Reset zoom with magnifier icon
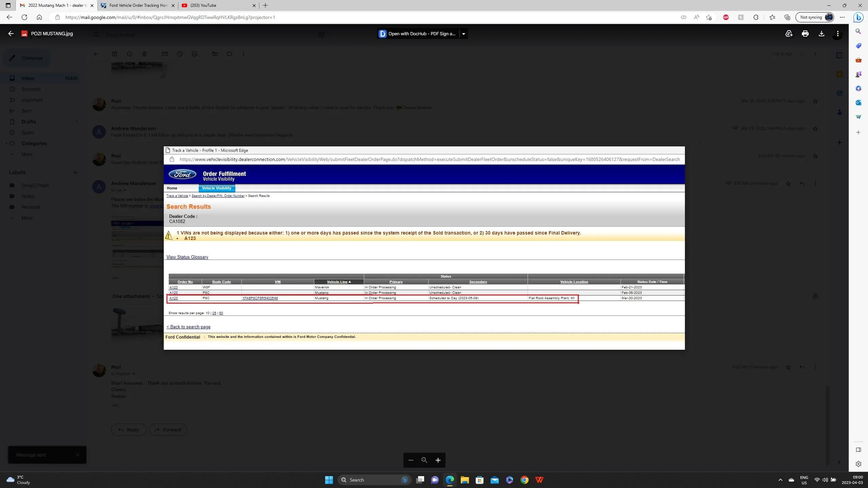Screen dimensions: 868x488 point(424,460)
